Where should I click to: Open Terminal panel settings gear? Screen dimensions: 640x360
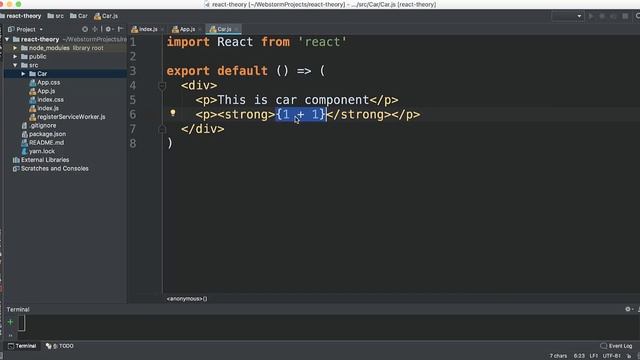click(628, 309)
